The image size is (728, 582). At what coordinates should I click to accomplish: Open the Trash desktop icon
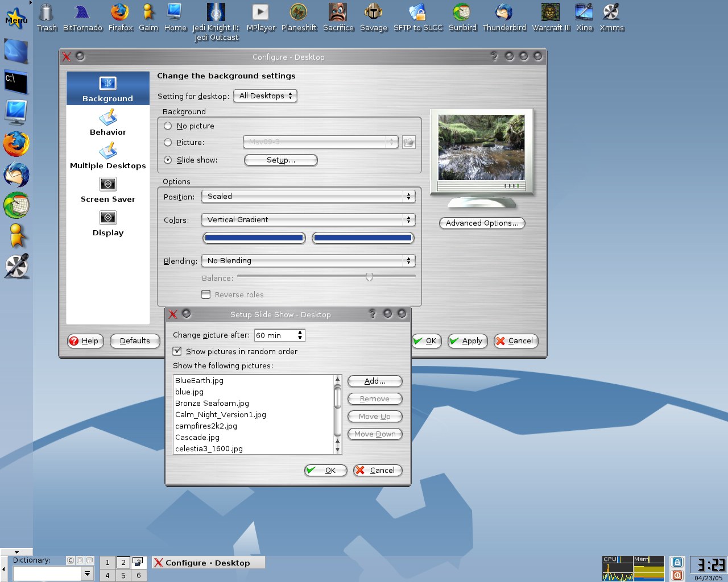(x=47, y=17)
